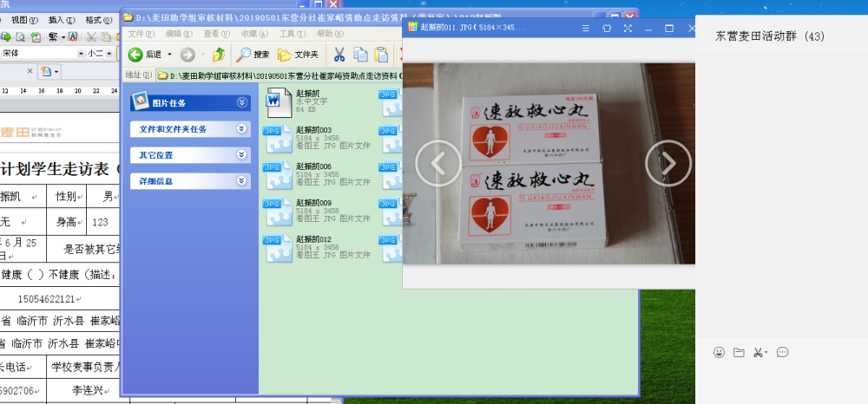Select the 赵振凯009 JPG file

(x=318, y=212)
